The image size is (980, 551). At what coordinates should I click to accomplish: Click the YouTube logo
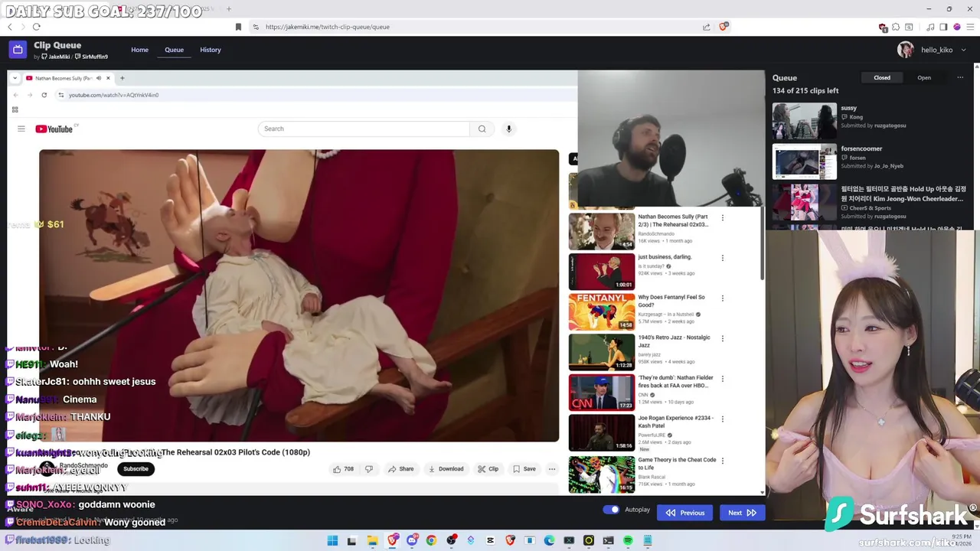point(54,129)
